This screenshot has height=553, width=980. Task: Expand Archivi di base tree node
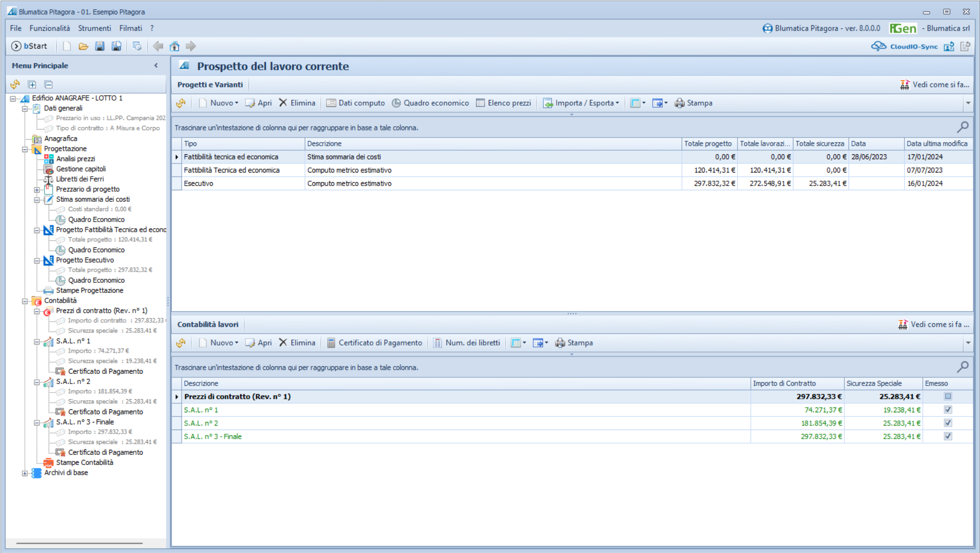(x=25, y=473)
